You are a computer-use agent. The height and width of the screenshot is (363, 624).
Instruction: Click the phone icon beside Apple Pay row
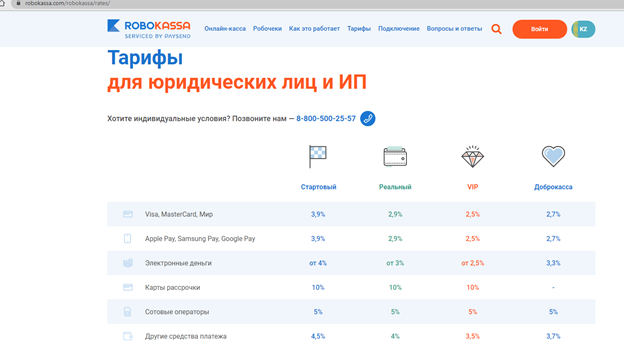tap(127, 238)
